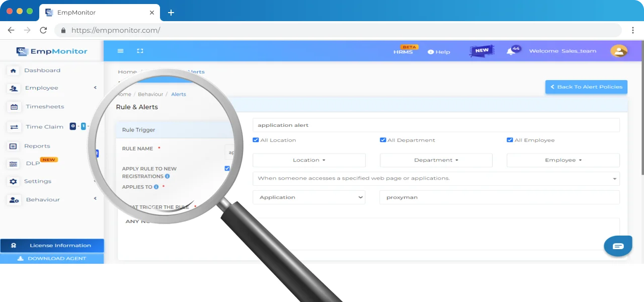Open the Employee filter dropdown
The width and height of the screenshot is (644, 302).
pos(563,160)
